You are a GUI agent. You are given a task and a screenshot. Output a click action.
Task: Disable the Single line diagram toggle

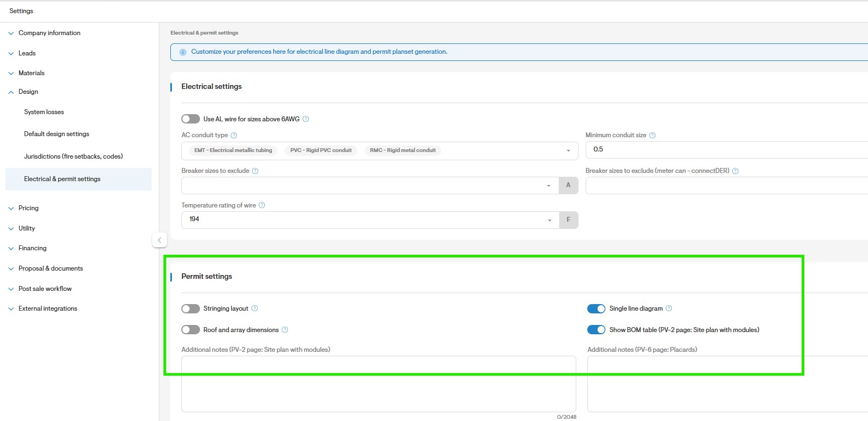coord(597,308)
